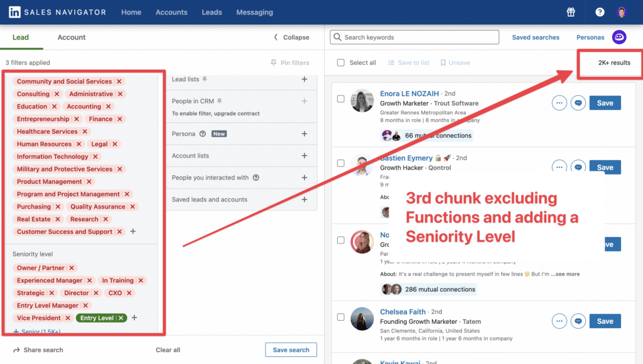Click the People you interacted with help icon
This screenshot has width=643, height=364.
click(256, 178)
